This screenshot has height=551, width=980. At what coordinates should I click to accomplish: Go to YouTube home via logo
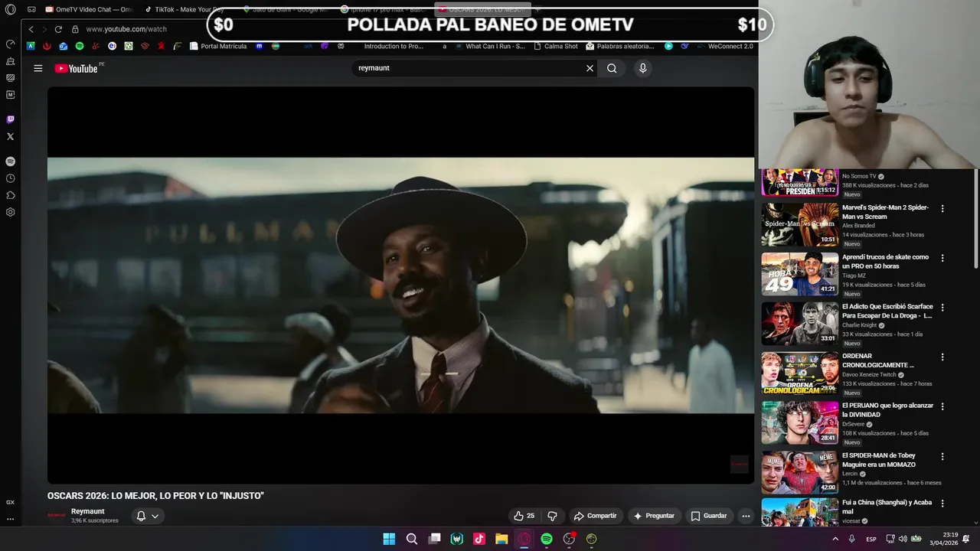(76, 68)
